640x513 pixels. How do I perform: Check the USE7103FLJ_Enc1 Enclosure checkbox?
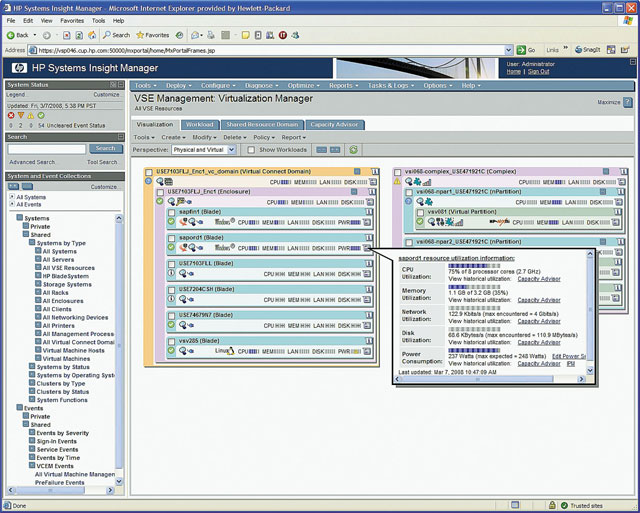(x=160, y=192)
